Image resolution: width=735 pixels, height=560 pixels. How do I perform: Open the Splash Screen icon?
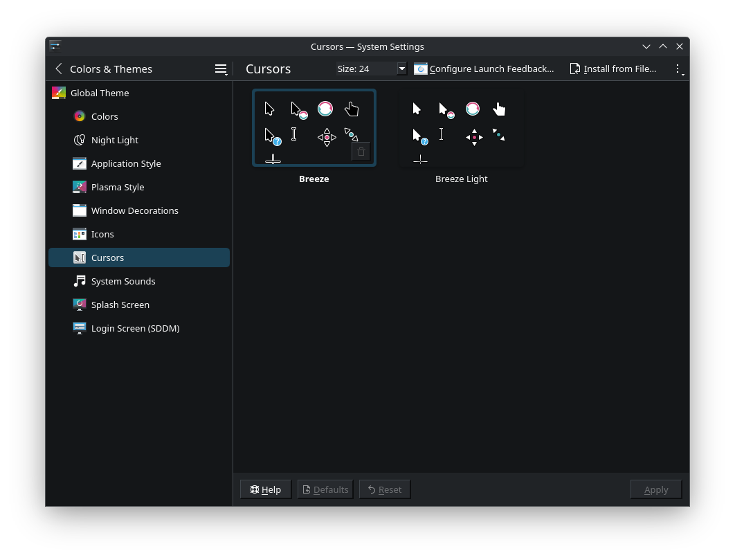pos(80,305)
